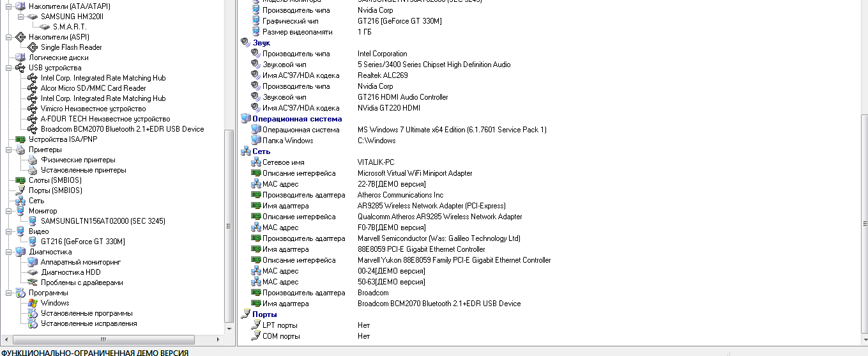Click the Диагностика icon in the tree
868x356 pixels.
pyautogui.click(x=20, y=252)
